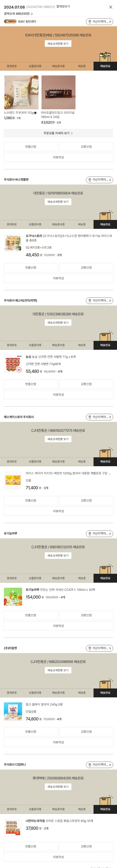The width and height of the screenshot is (117, 868).
Task: View 배송상세현황 for tracking 530239638280
Action: pos(58,322)
